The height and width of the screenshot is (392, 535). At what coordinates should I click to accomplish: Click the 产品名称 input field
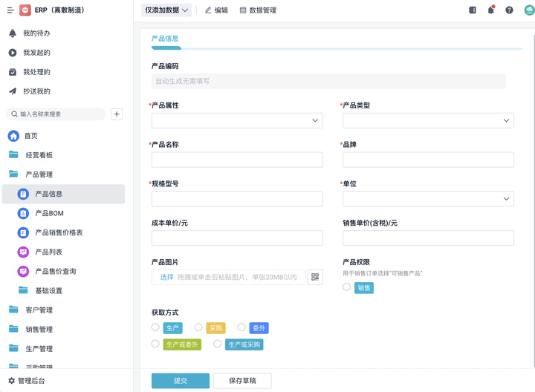237,160
